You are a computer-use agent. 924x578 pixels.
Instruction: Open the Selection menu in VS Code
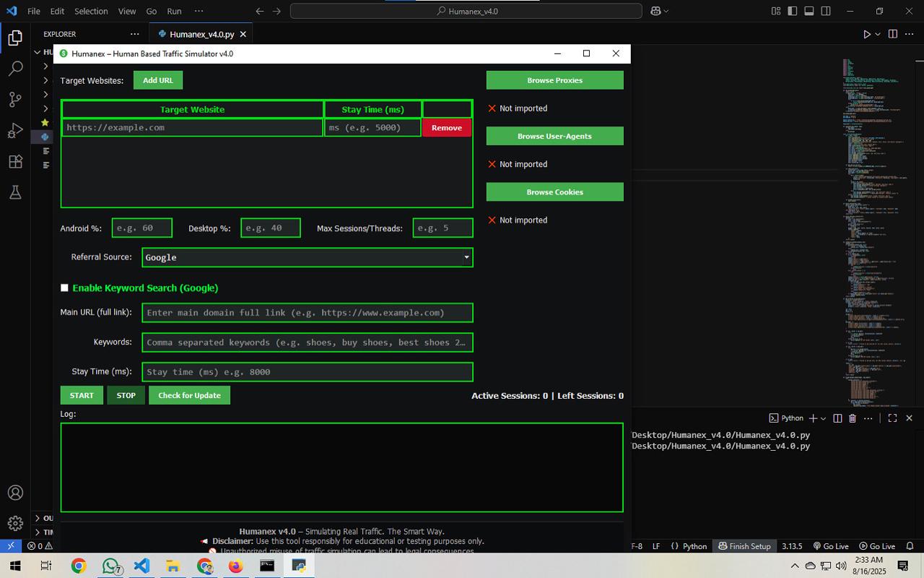pyautogui.click(x=91, y=11)
